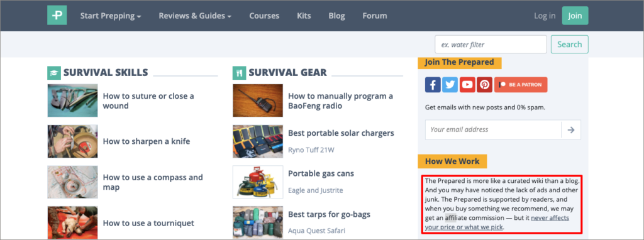Click the red gas cans thumbnail
The image size is (644, 240).
[257, 182]
